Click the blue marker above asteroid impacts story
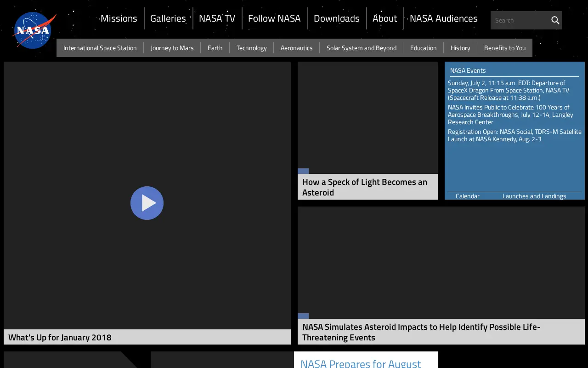 pyautogui.click(x=303, y=316)
